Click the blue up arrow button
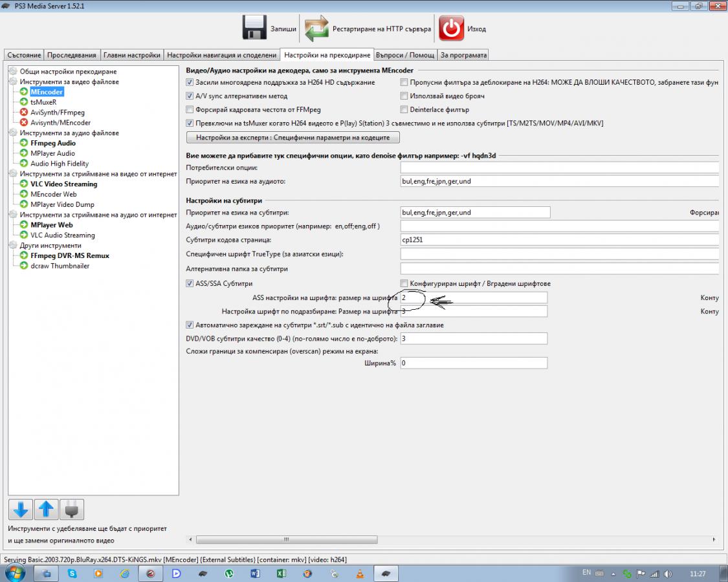The width and height of the screenshot is (728, 582). pyautogui.click(x=46, y=510)
